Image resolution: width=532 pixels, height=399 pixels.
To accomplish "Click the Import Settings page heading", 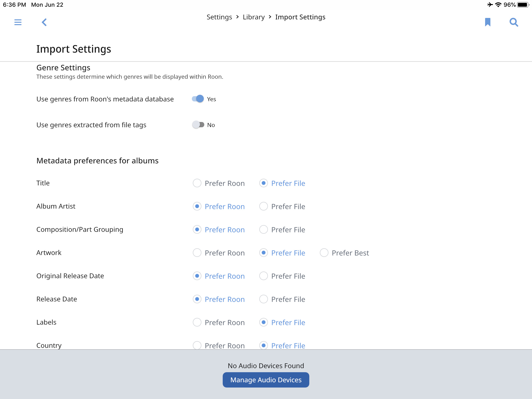I will click(x=74, y=49).
